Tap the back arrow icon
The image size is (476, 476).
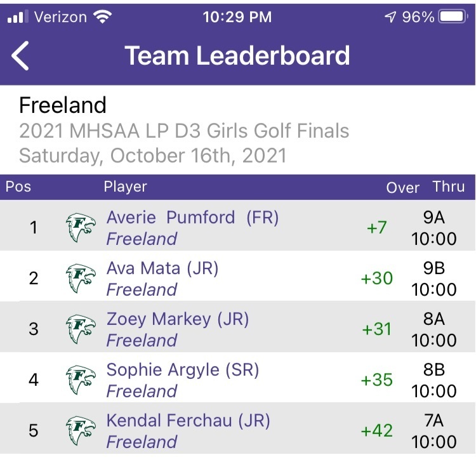pyautogui.click(x=20, y=56)
